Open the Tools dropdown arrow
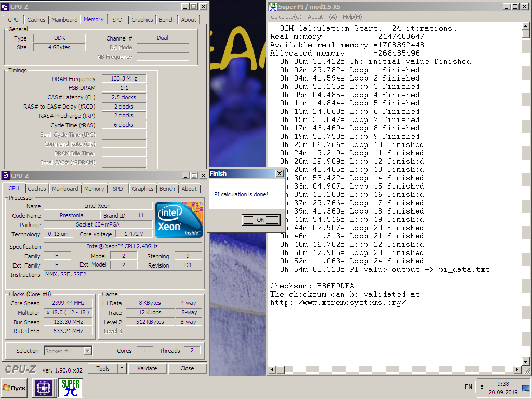532x399 pixels. click(x=122, y=368)
